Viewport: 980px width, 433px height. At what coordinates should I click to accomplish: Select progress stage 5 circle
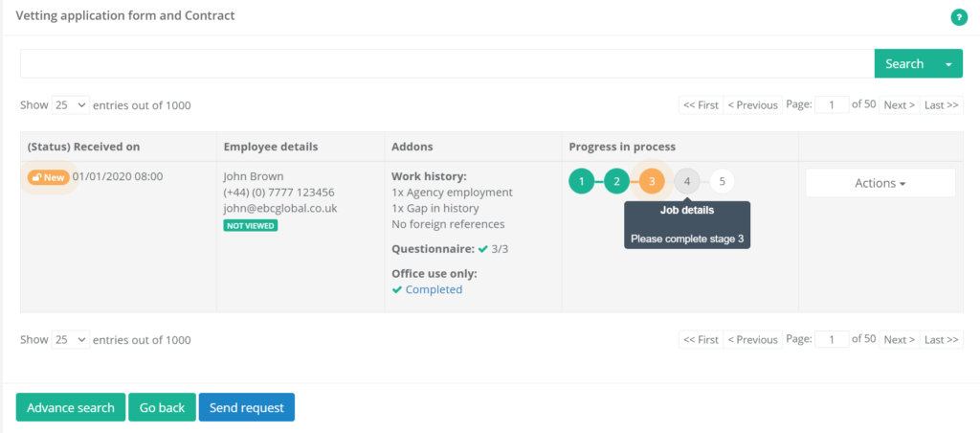(723, 181)
